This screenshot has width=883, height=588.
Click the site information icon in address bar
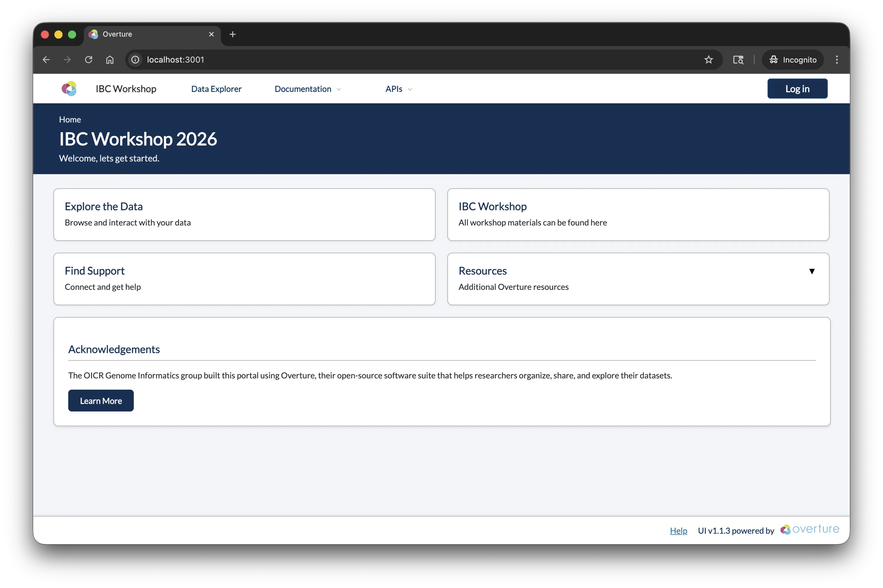pos(135,60)
